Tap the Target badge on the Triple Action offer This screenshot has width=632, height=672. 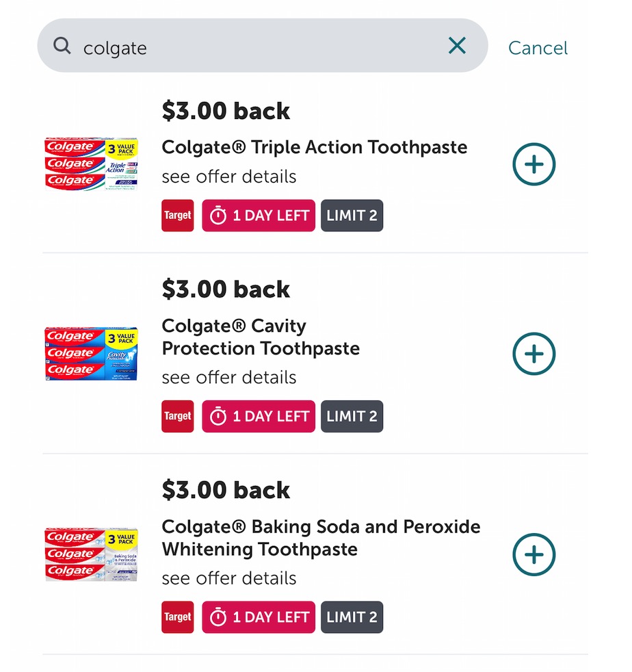tap(177, 216)
